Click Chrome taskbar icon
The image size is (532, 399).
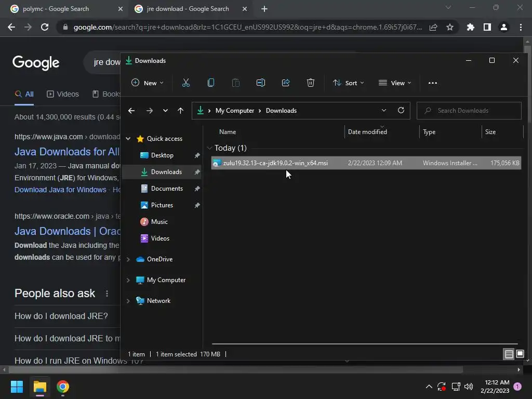(x=63, y=387)
